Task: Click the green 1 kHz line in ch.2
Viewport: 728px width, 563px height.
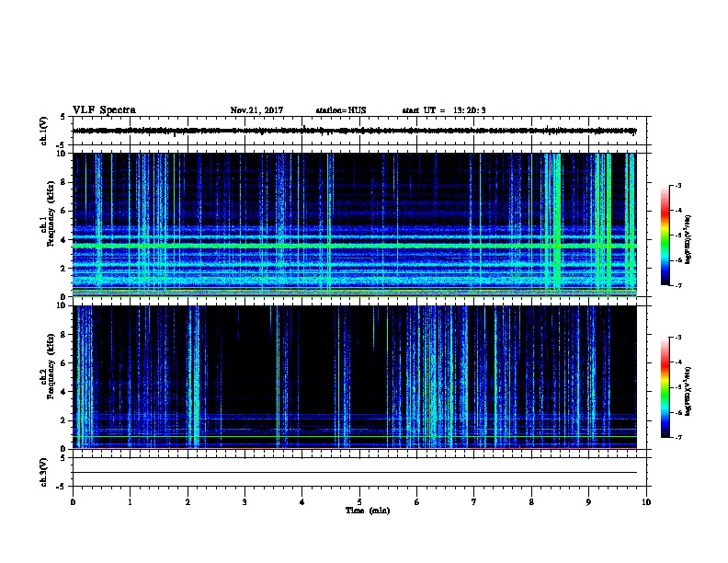Action: pyautogui.click(x=354, y=436)
